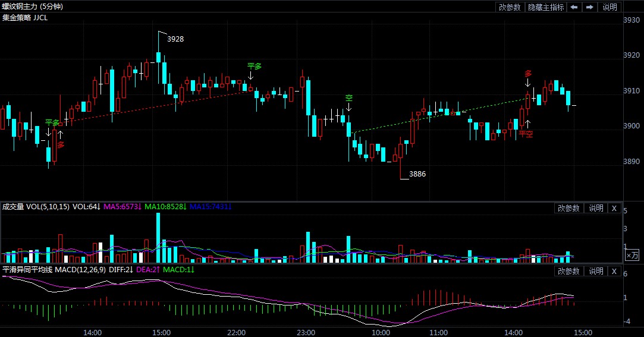Click the red 平空 signal marker
Screen dimensions: 644x337
[x=526, y=134]
